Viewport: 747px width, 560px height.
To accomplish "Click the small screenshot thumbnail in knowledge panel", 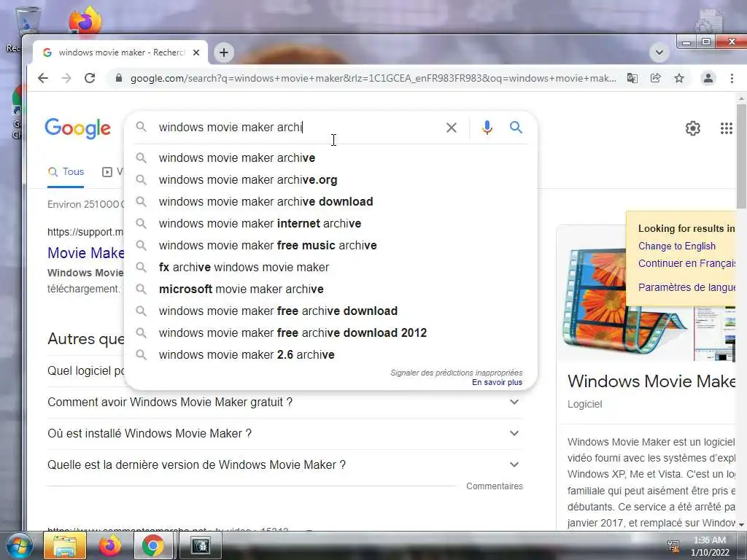I will (x=715, y=333).
